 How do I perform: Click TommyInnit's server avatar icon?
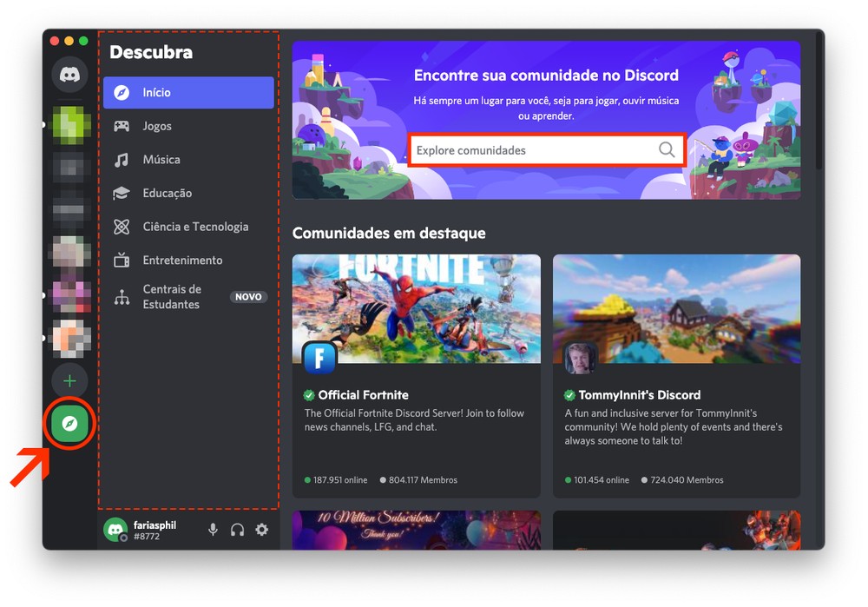point(580,358)
